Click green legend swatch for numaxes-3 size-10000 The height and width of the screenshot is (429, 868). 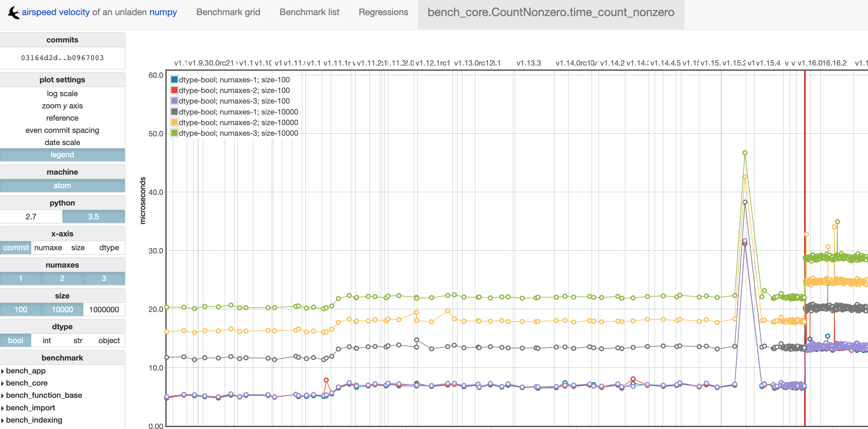click(174, 133)
